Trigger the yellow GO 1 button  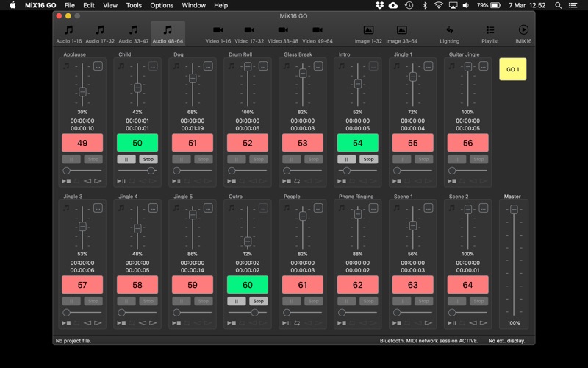click(512, 69)
